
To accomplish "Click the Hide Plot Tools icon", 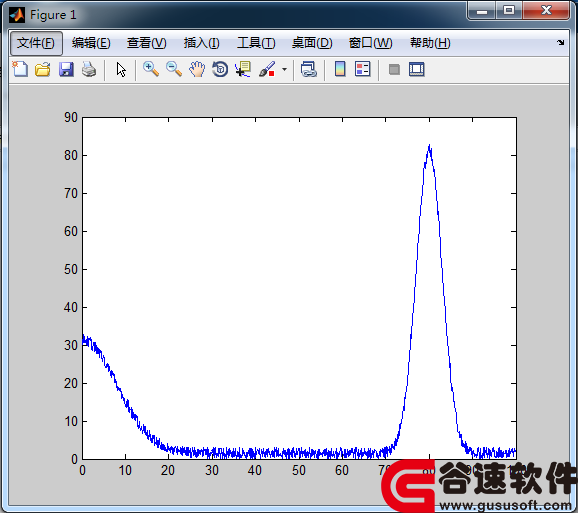I will [394, 69].
